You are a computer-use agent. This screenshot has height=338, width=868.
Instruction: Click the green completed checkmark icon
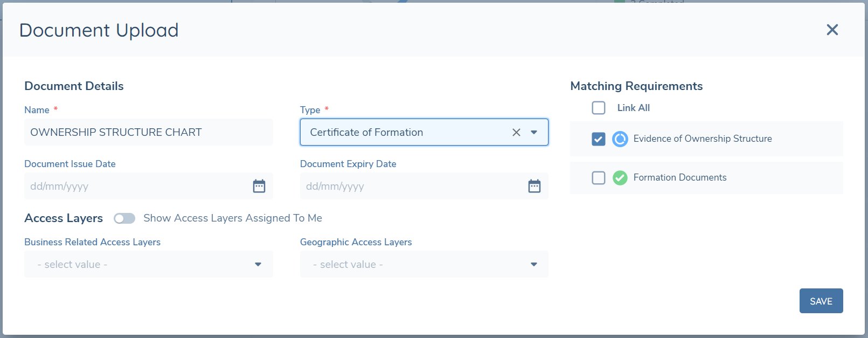tap(620, 177)
